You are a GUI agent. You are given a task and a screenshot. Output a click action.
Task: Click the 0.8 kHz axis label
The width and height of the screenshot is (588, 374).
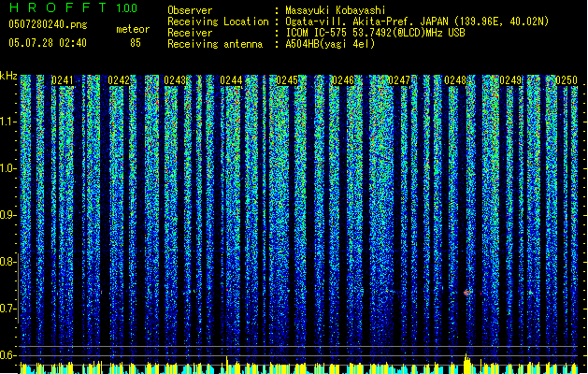coord(8,262)
